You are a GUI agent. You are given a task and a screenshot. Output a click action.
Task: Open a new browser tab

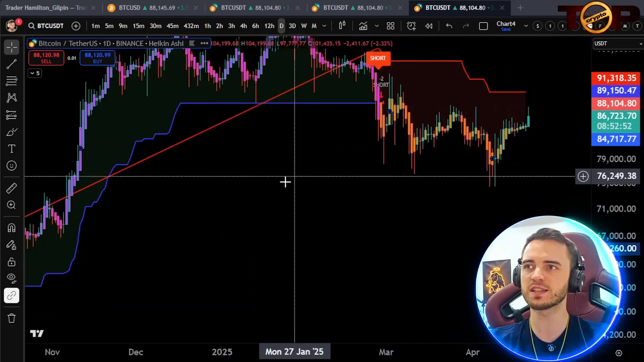coord(520,8)
